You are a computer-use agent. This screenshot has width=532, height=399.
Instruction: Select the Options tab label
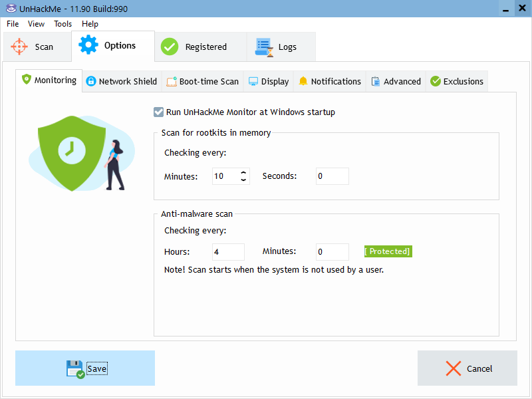pyautogui.click(x=120, y=45)
